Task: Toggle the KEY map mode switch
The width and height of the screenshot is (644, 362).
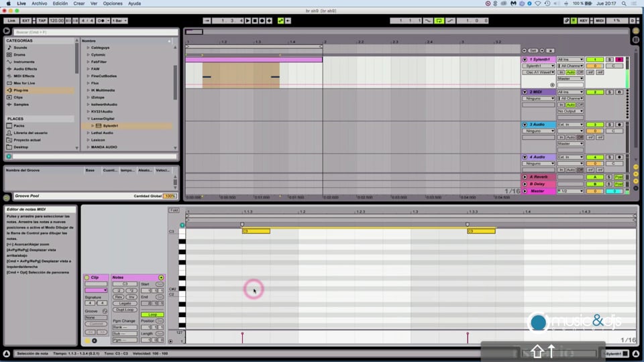Action: click(583, 21)
